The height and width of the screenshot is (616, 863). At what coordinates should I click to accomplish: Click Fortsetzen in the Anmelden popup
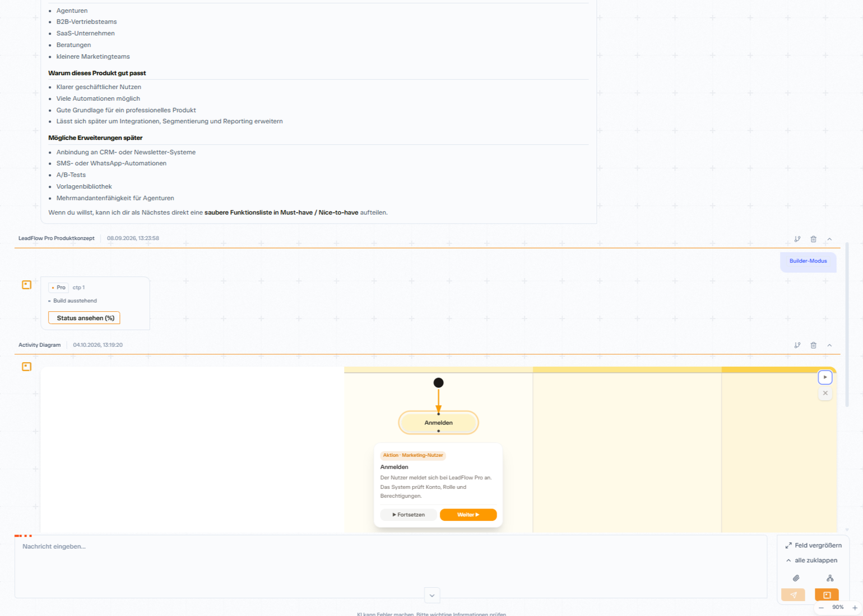[x=408, y=515]
